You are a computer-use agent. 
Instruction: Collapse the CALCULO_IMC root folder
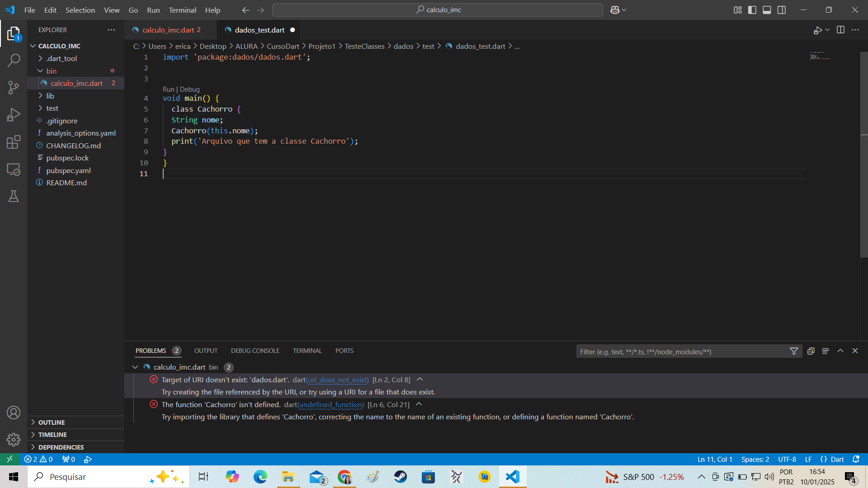(33, 46)
